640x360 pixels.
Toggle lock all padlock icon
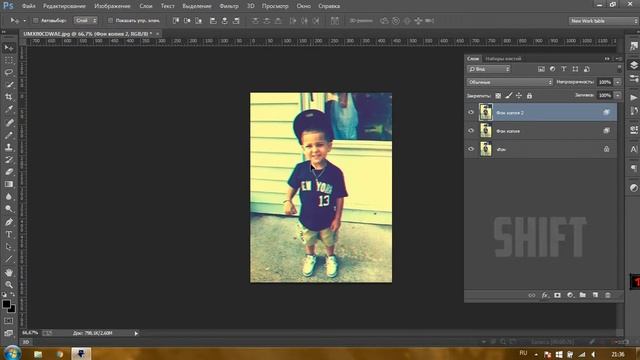529,96
